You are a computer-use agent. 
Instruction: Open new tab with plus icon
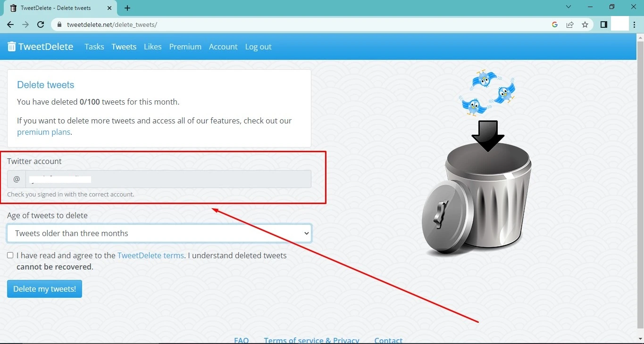(x=127, y=8)
